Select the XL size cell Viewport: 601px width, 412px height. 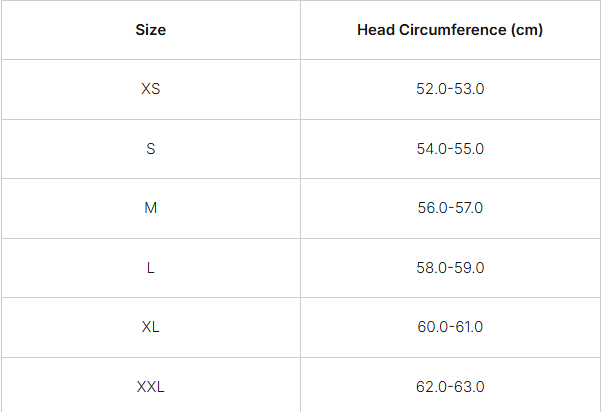tap(150, 327)
